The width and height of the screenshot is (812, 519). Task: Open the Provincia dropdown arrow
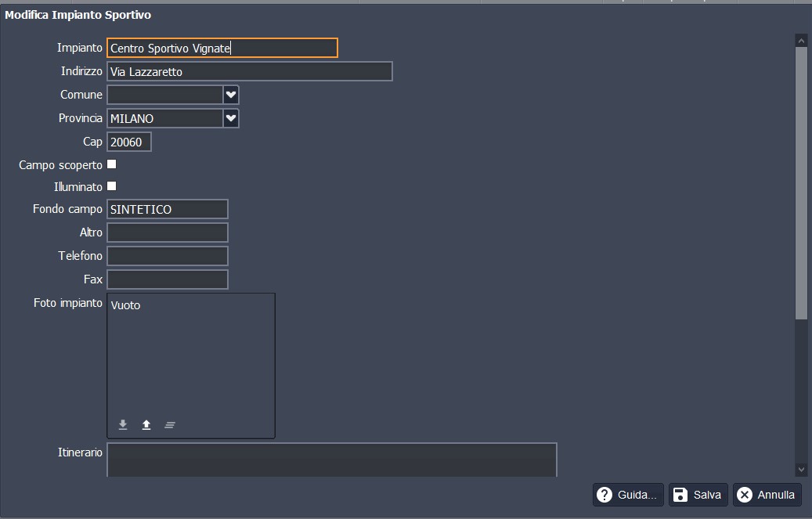click(x=231, y=118)
